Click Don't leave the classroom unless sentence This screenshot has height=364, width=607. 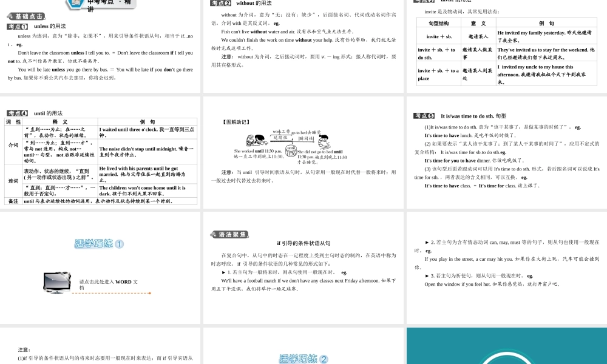tap(100, 57)
